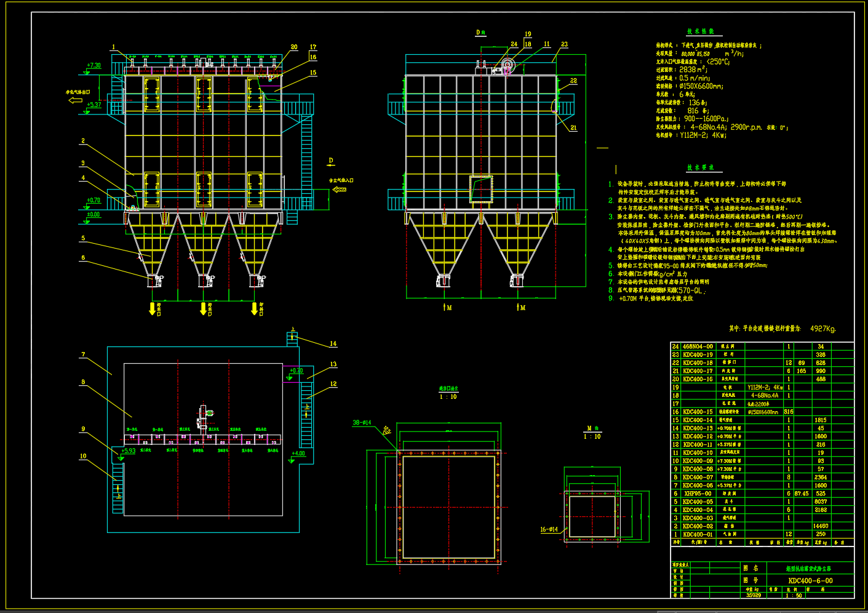Select weight cell 2364 in parts list

coord(821,477)
